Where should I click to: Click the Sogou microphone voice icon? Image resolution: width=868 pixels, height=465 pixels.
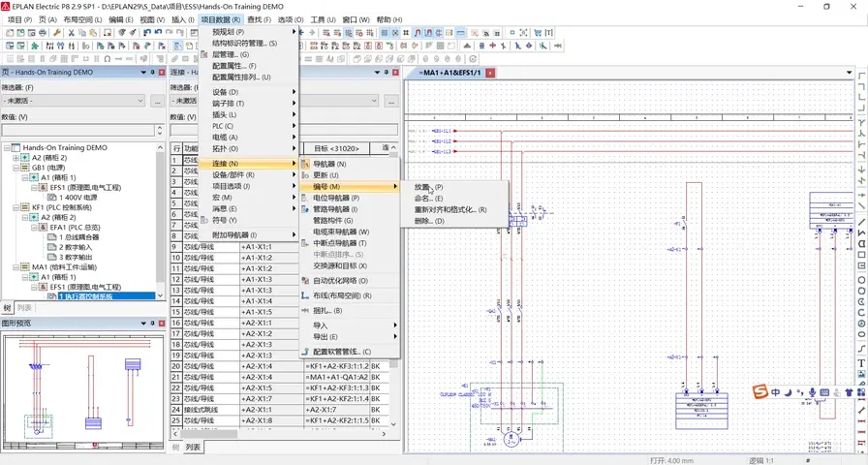pyautogui.click(x=812, y=392)
